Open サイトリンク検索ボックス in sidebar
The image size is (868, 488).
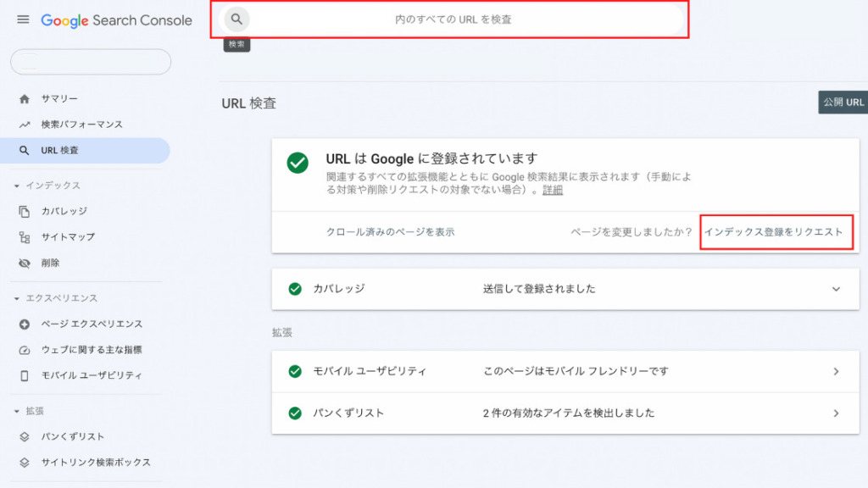point(96,462)
